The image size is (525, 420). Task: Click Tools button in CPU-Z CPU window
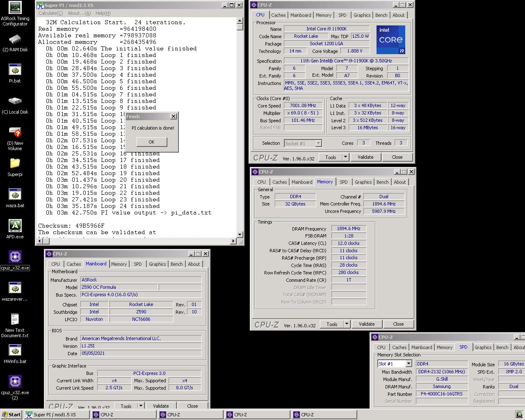[x=331, y=157]
